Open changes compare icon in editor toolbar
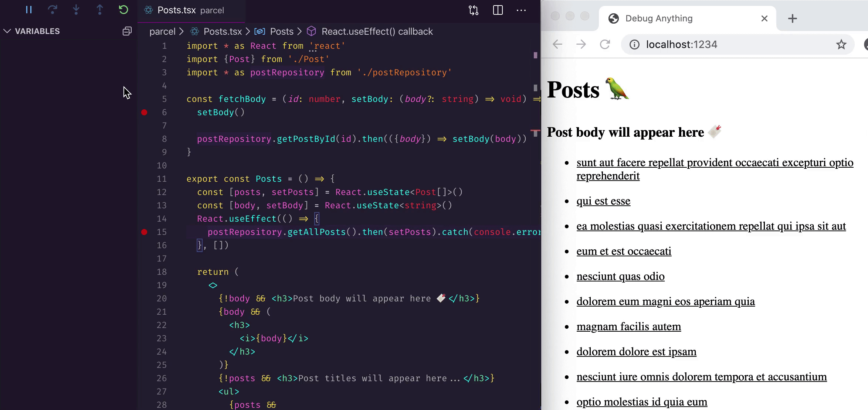 pos(474,10)
